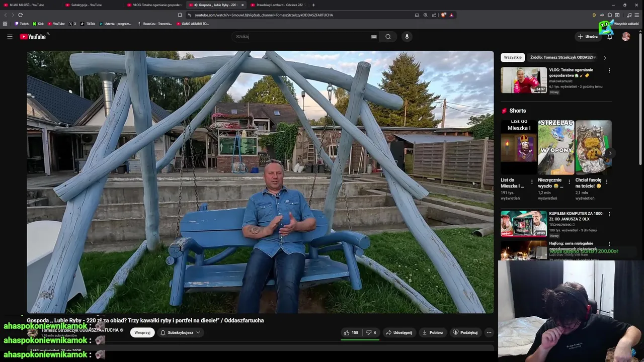Like the video with 158 likes
Viewport: 644px width, 362px height.
[x=351, y=332]
